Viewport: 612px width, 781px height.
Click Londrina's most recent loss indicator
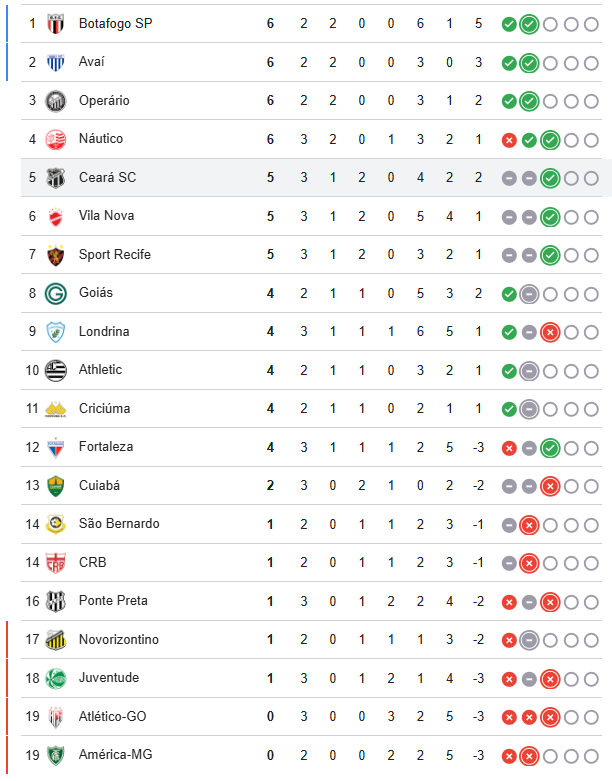coord(549,332)
